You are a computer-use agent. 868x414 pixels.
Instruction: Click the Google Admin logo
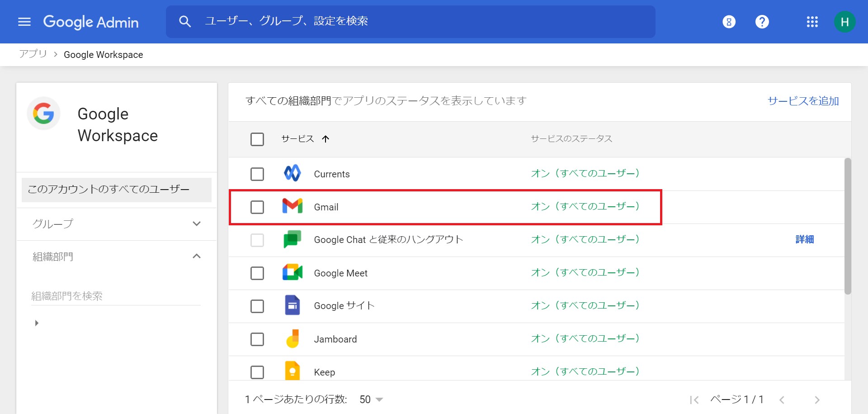(91, 22)
